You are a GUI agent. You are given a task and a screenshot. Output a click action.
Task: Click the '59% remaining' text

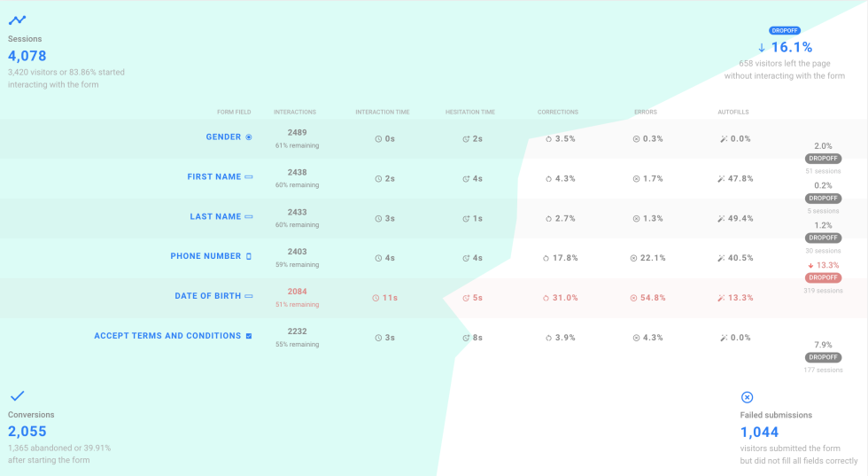298,265
